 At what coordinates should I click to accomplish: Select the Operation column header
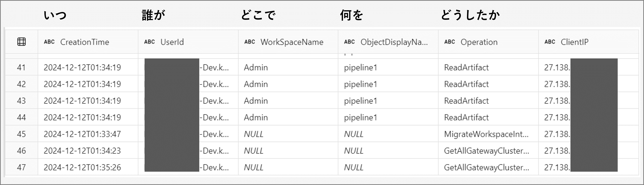click(x=479, y=42)
